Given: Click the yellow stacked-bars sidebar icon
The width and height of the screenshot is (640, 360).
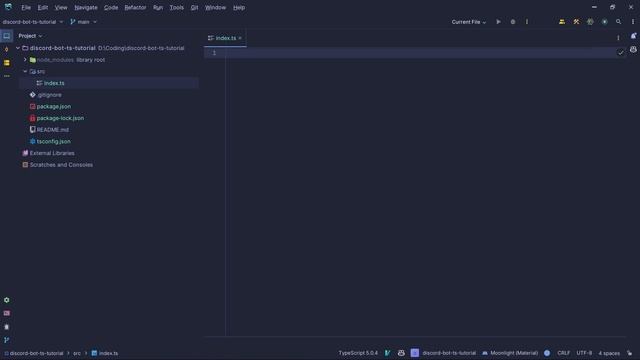Looking at the screenshot, I should point(7,63).
